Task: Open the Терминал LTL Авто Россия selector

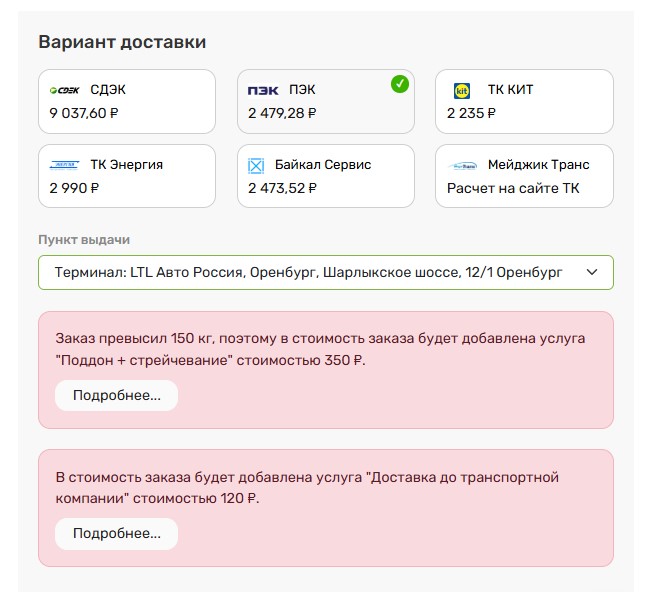Action: click(x=326, y=272)
